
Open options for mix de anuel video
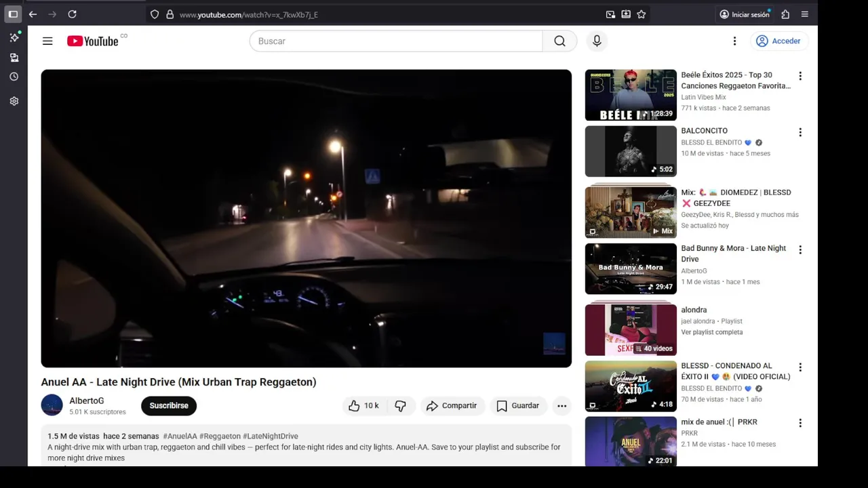[800, 423]
